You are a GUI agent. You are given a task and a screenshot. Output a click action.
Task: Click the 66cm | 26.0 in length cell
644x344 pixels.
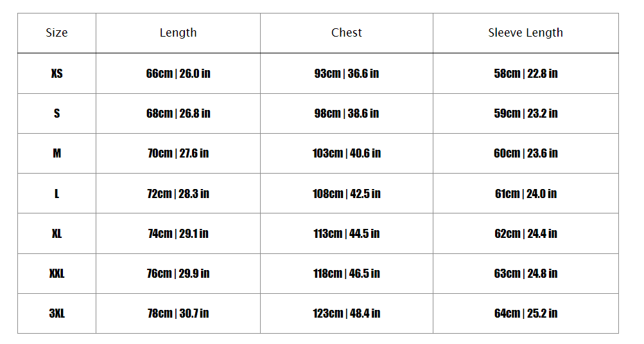tap(178, 73)
